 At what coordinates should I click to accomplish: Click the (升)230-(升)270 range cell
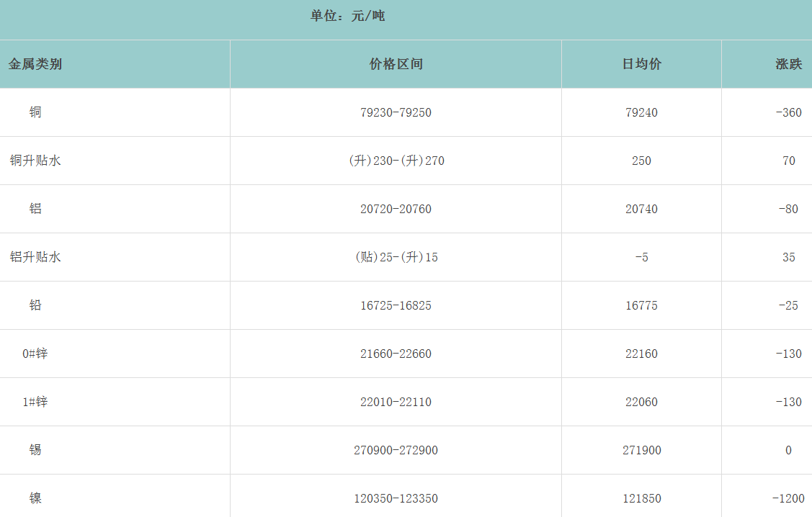pos(396,161)
